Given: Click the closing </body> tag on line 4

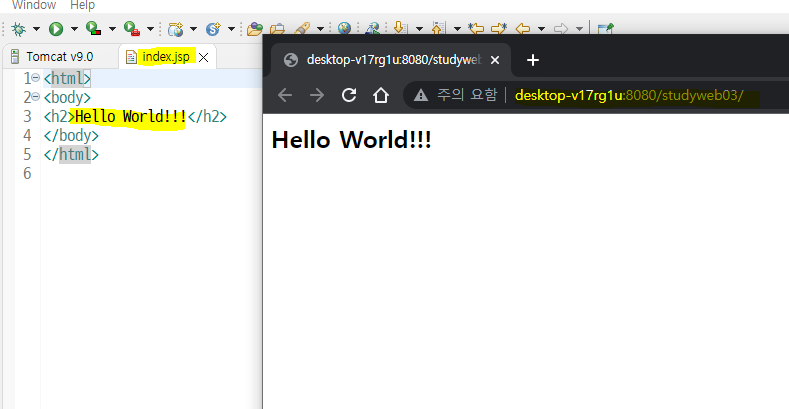Looking at the screenshot, I should tap(71, 135).
